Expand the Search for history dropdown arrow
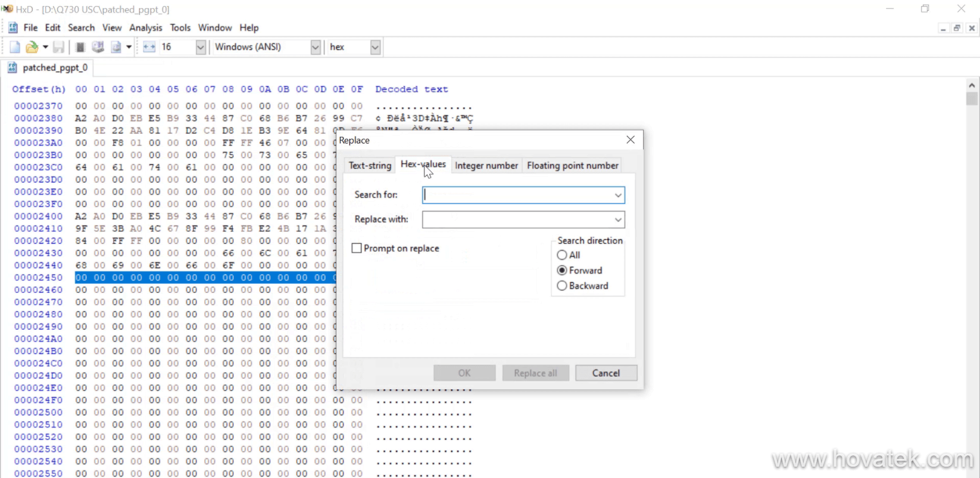This screenshot has height=478, width=980. (x=618, y=195)
